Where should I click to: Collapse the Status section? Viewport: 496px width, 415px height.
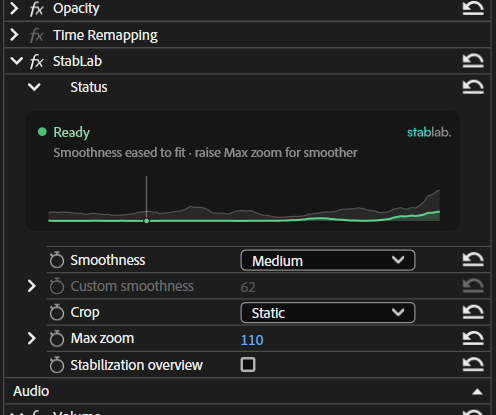coord(34,87)
